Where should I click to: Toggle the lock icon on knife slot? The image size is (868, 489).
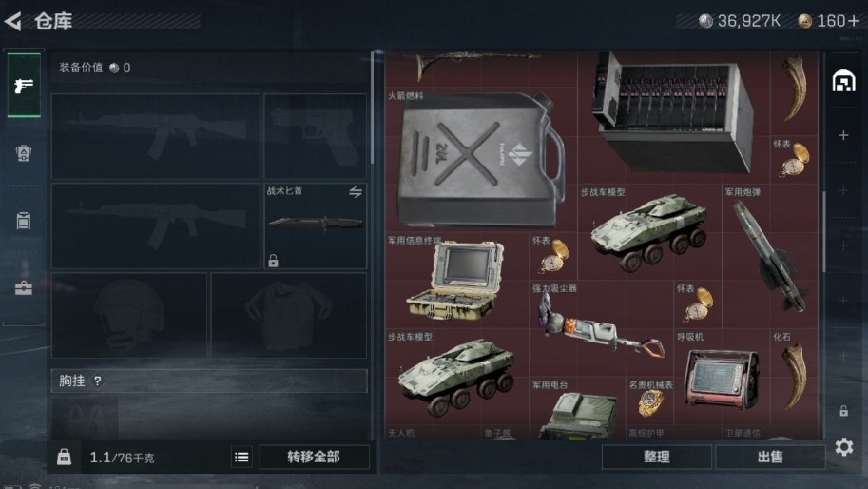click(273, 261)
